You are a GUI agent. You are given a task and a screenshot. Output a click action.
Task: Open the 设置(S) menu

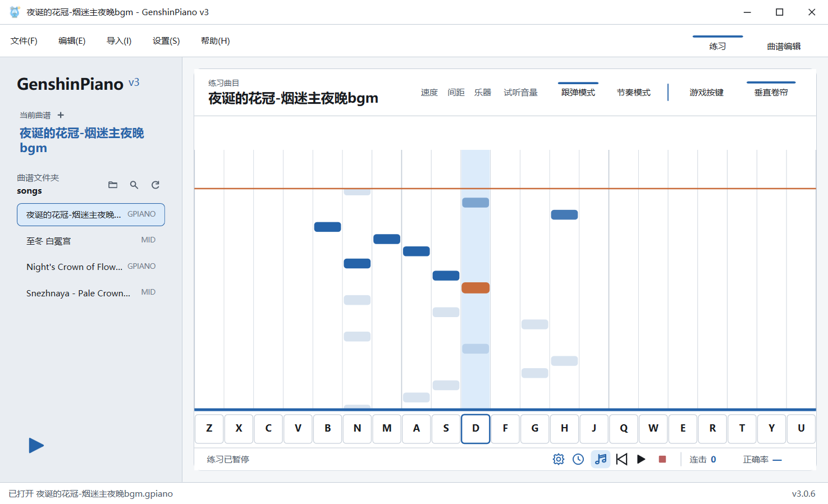[x=166, y=41]
